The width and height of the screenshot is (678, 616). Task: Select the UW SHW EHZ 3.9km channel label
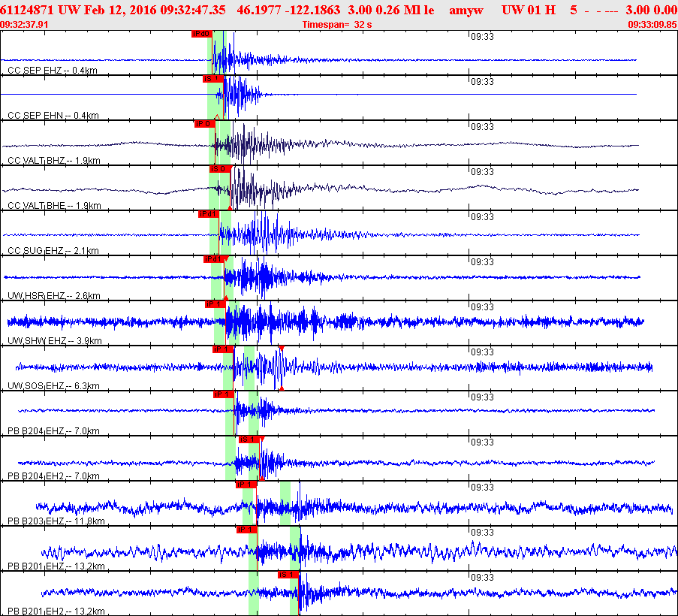tap(54, 341)
